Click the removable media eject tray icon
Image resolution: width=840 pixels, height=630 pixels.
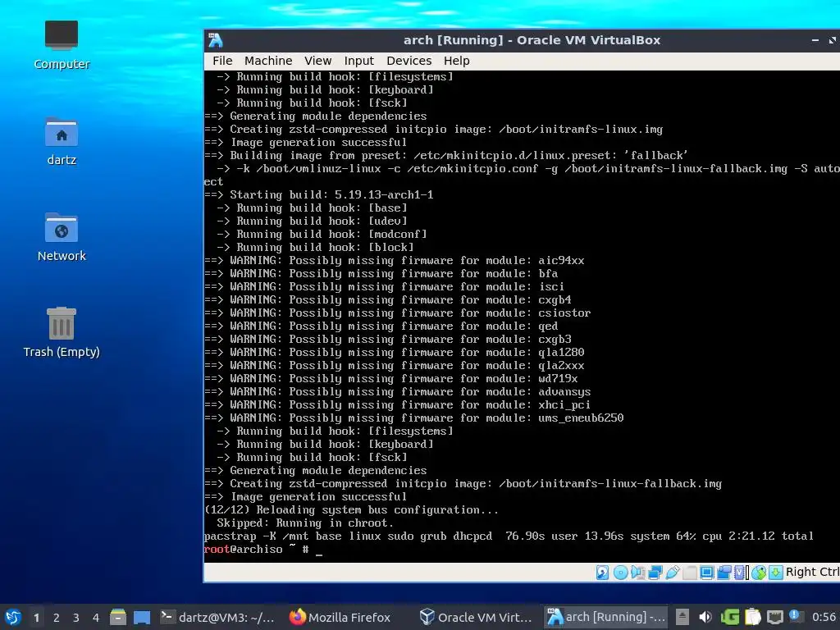(x=682, y=618)
